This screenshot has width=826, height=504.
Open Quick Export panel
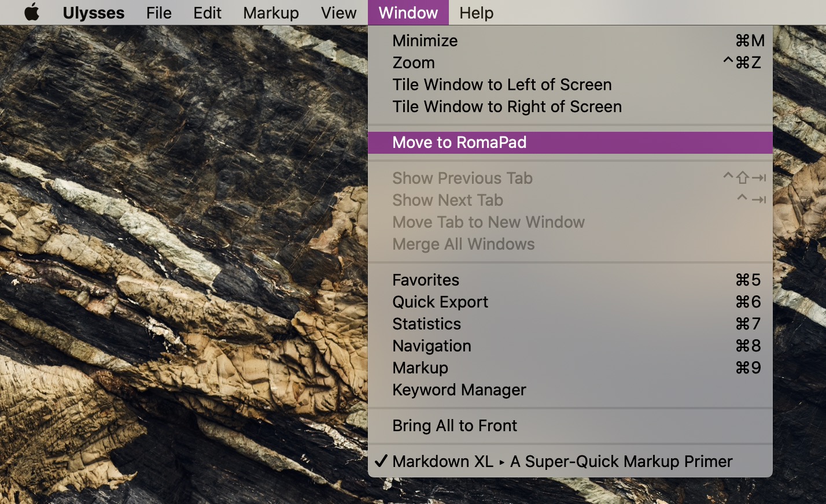440,302
